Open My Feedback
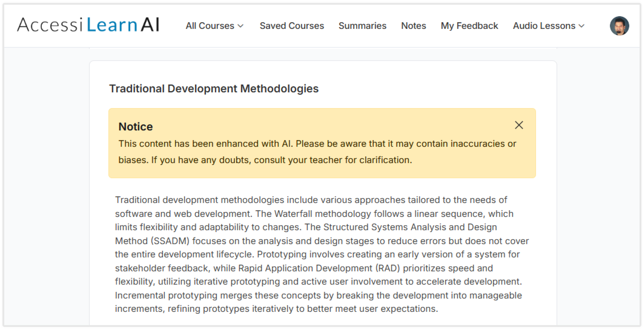The image size is (644, 330). [x=469, y=26]
